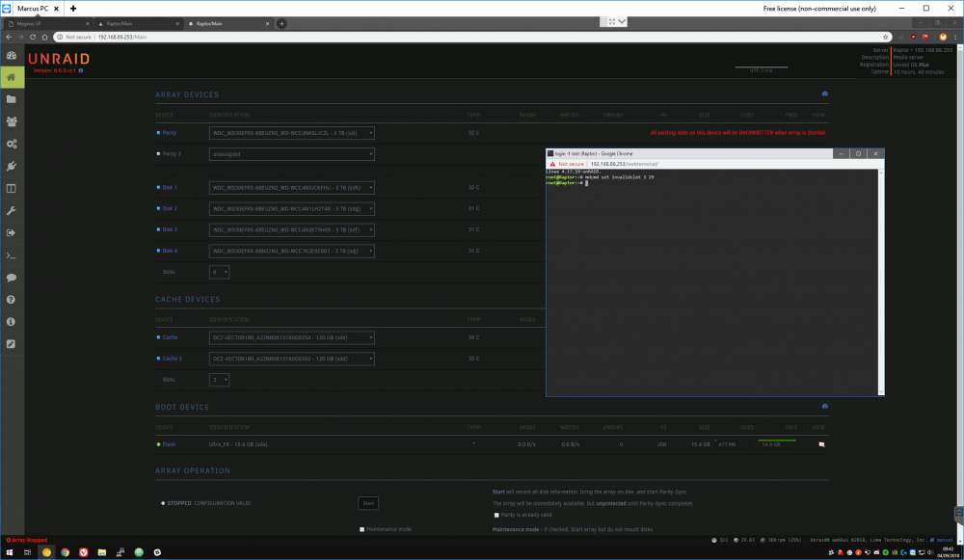Open the Cache 2 device link
The width and height of the screenshot is (964, 560).
point(173,359)
